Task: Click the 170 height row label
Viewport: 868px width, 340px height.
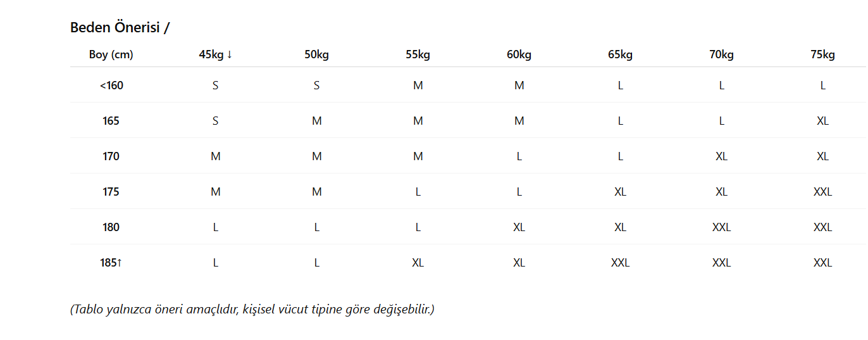Action: coord(111,156)
